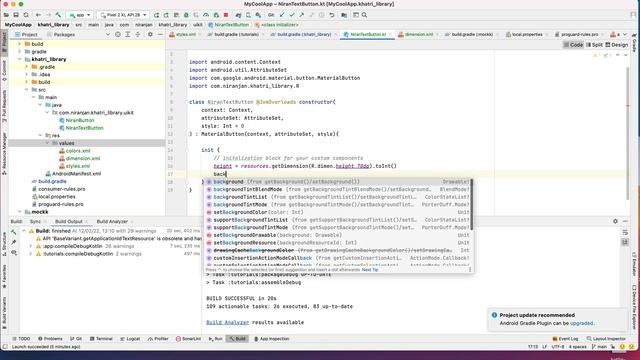Open the Layout Inspector
The image size is (640, 360).
[x=606, y=339]
